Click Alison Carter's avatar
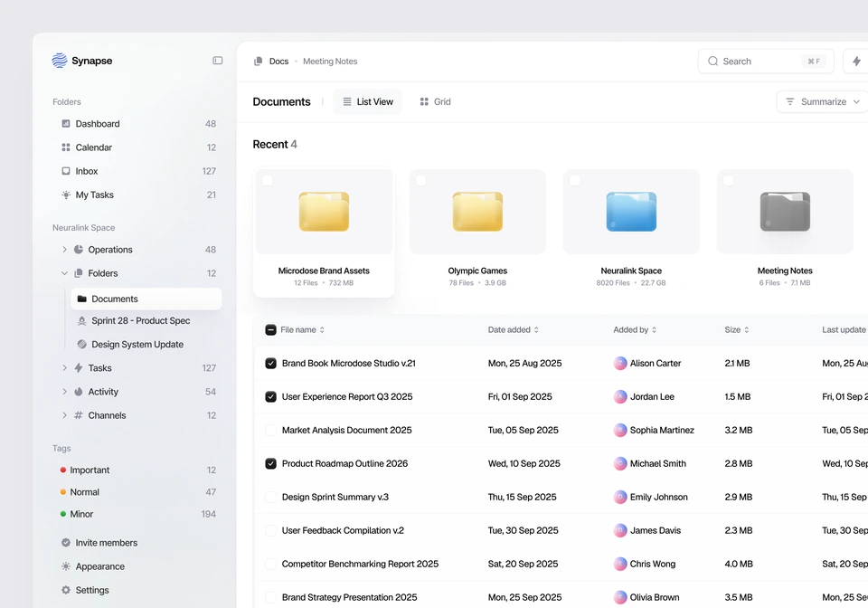Image resolution: width=868 pixels, height=608 pixels. (620, 363)
